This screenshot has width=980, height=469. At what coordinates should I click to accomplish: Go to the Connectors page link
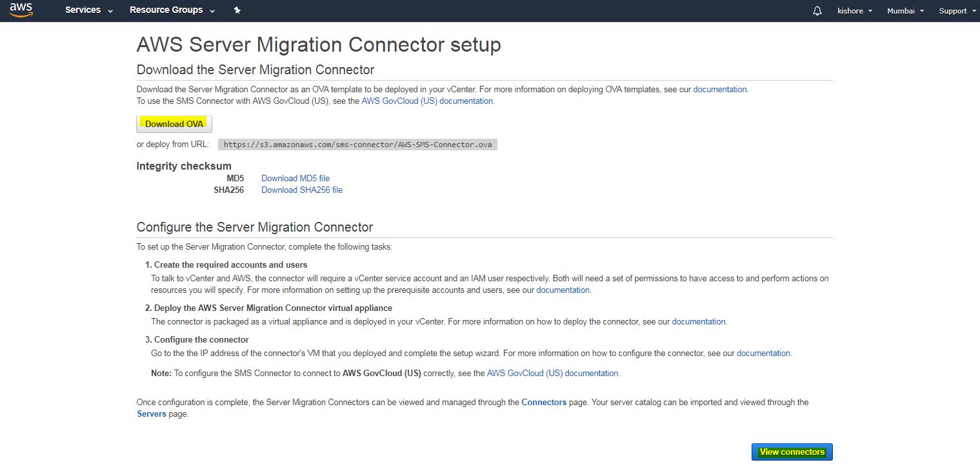pos(544,402)
